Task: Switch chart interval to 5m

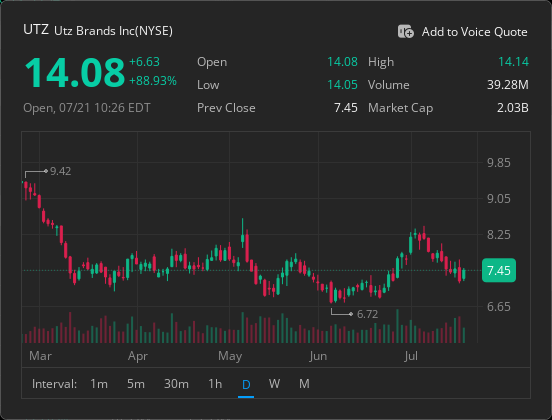Action: [136, 383]
